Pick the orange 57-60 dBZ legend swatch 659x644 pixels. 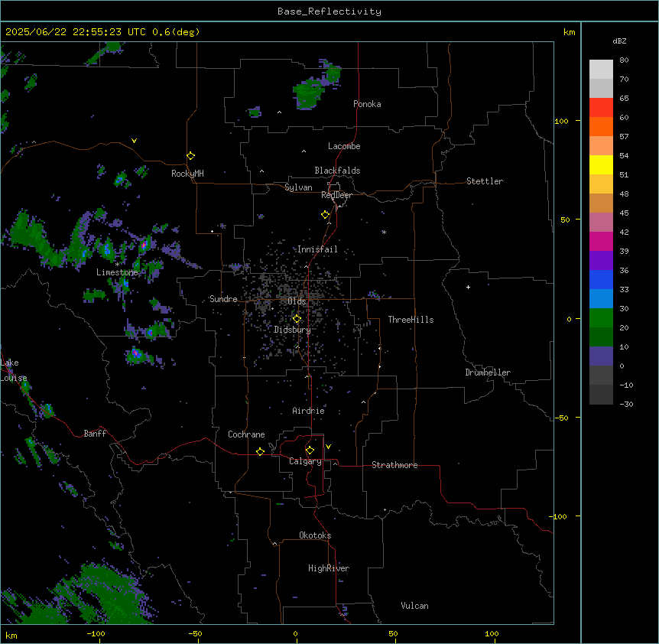(601, 126)
